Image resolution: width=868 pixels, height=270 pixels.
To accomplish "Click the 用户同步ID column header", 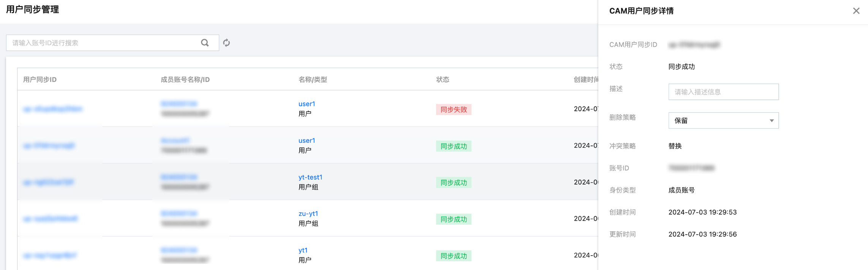I will pos(40,80).
